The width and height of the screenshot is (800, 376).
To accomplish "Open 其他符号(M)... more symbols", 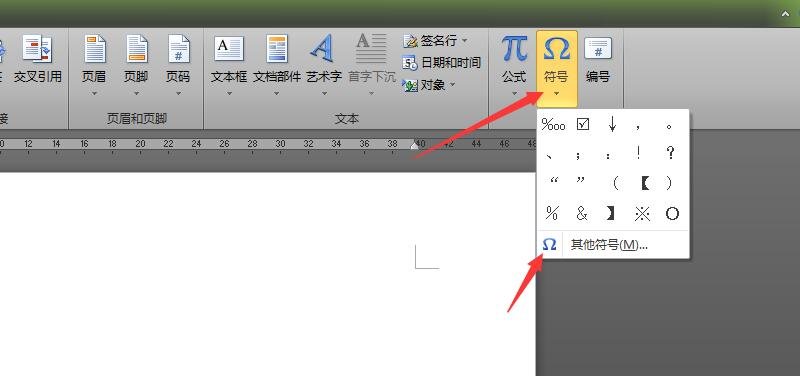I will pyautogui.click(x=613, y=245).
